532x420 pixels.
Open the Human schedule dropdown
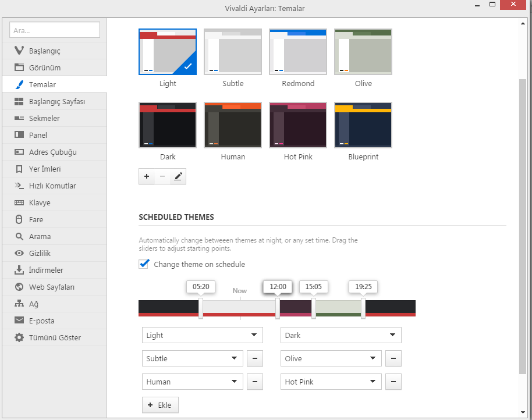[193, 382]
